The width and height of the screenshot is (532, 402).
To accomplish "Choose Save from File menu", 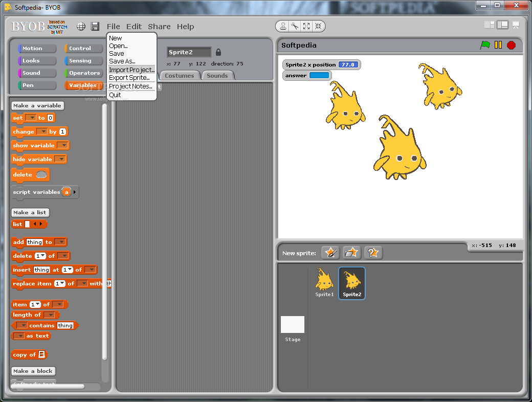I will coord(117,54).
